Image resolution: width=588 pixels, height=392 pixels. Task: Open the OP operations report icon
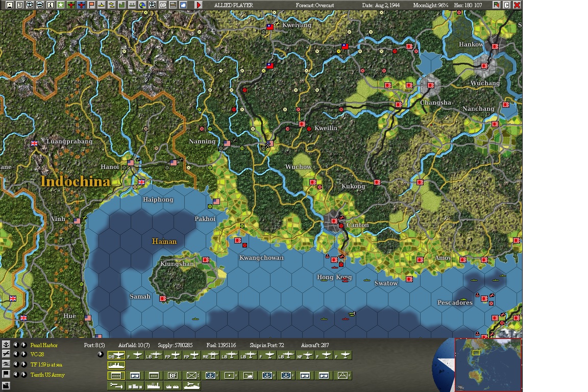point(163,5)
